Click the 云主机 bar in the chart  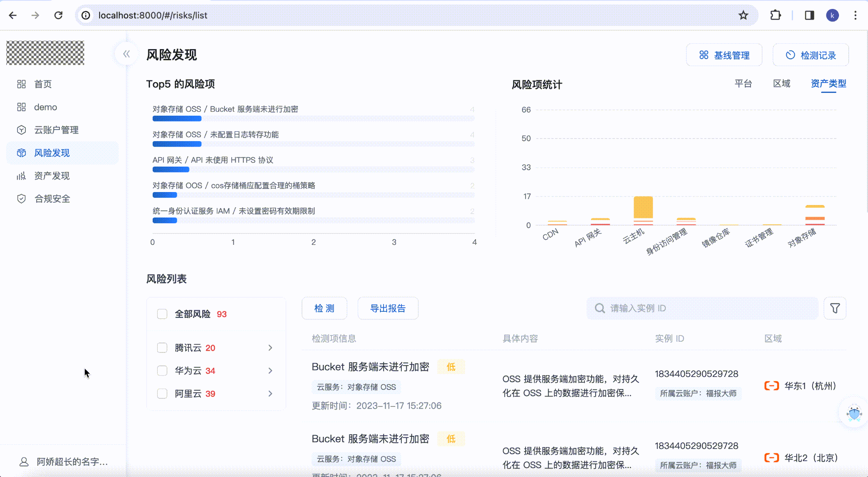(x=643, y=208)
